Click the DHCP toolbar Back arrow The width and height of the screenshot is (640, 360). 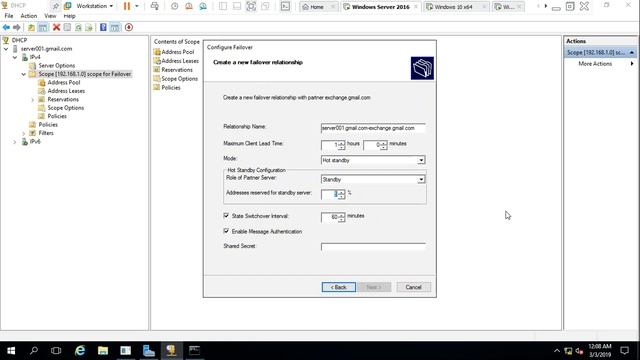point(6,27)
